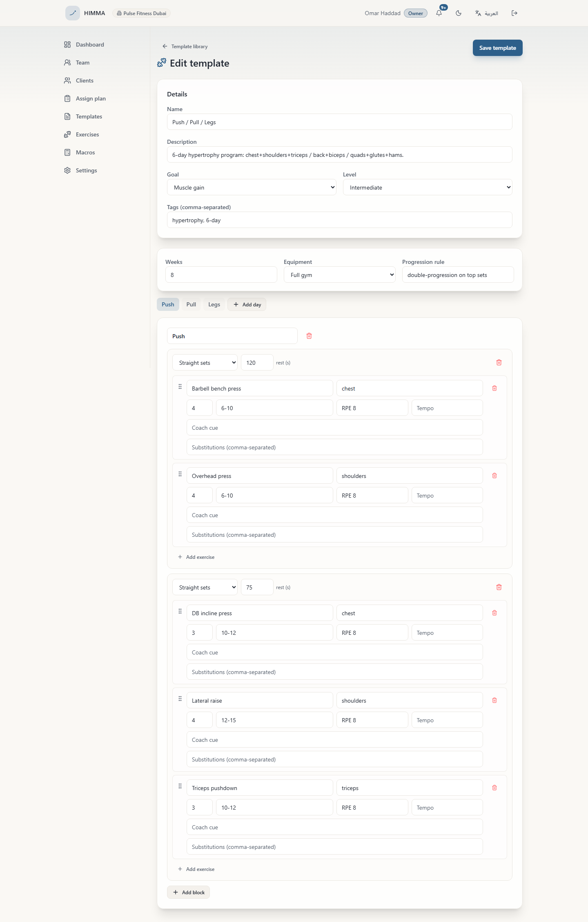Screen dimensions: 588x922
Task: Click Add exercise under Triceps pushdown
Action: [196, 869]
